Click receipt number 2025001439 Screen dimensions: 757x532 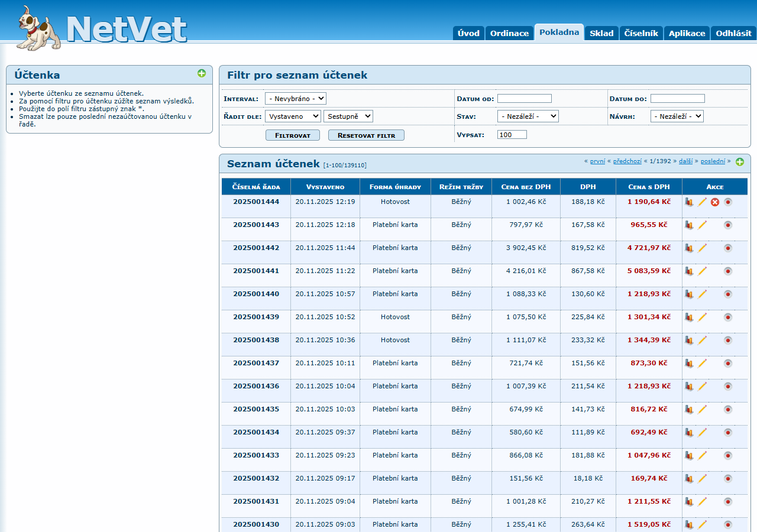point(256,317)
